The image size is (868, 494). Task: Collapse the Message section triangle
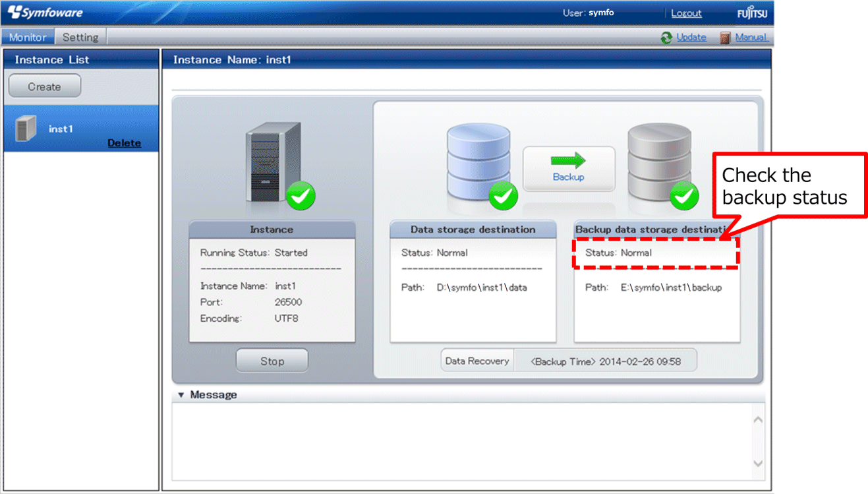181,395
